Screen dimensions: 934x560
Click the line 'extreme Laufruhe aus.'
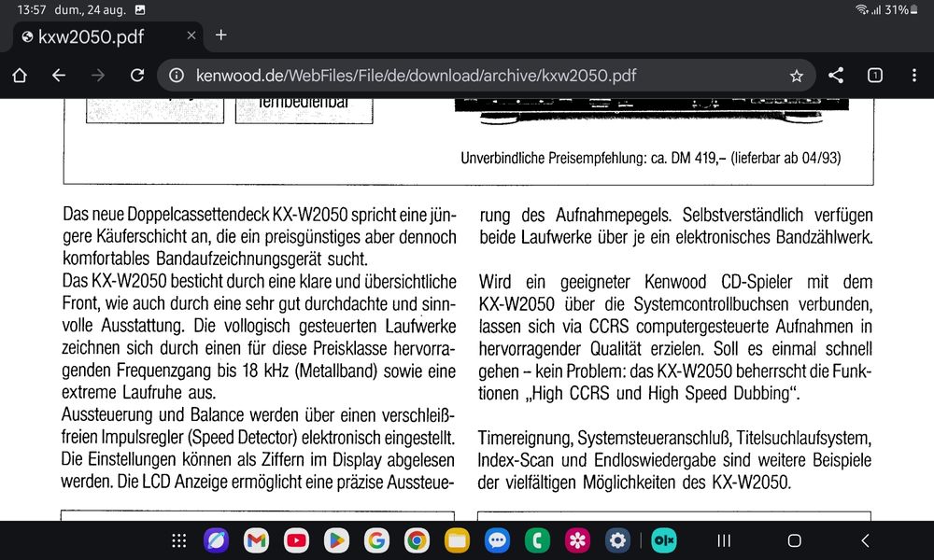pyautogui.click(x=139, y=393)
